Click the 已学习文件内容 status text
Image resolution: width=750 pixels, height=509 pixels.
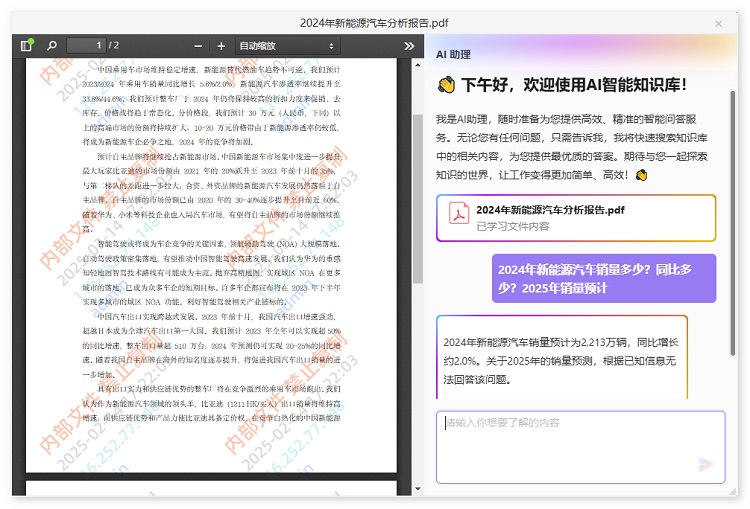(512, 226)
